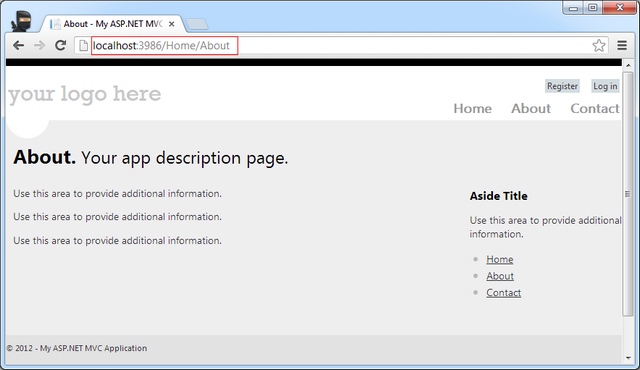Go back using the browser back arrow
The image size is (640, 370).
pos(18,45)
